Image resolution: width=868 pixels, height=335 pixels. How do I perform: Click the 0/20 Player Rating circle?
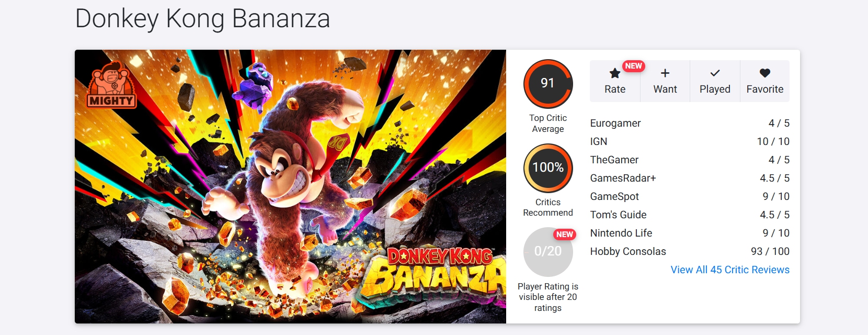pos(548,252)
